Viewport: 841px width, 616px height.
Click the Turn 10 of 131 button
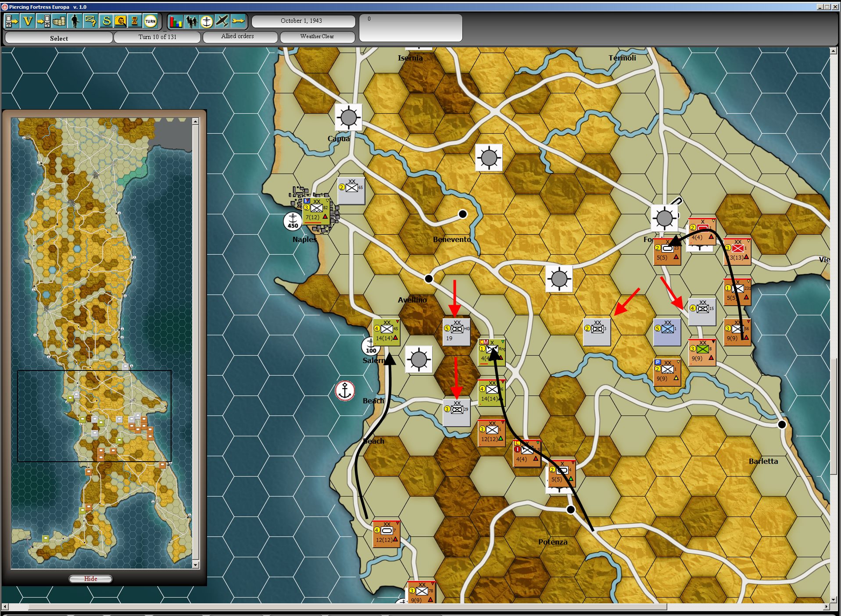[x=157, y=37]
